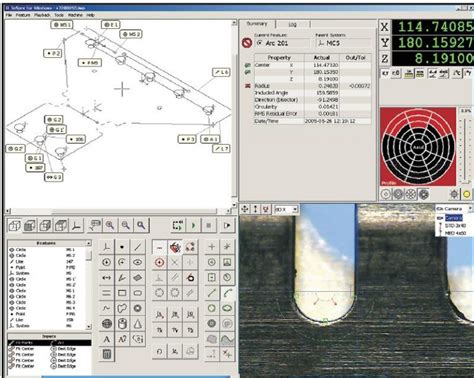Click the trash can delete icon
This screenshot has width=474, height=378.
[x=107, y=354]
